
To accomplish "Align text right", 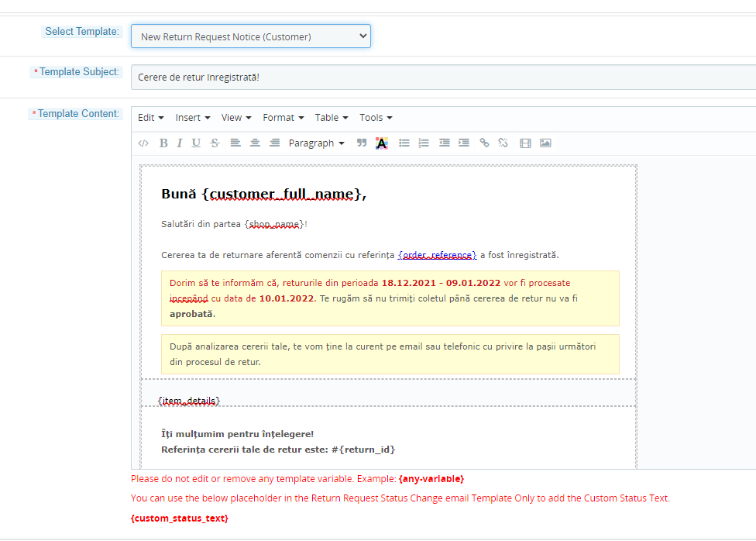I will [274, 143].
